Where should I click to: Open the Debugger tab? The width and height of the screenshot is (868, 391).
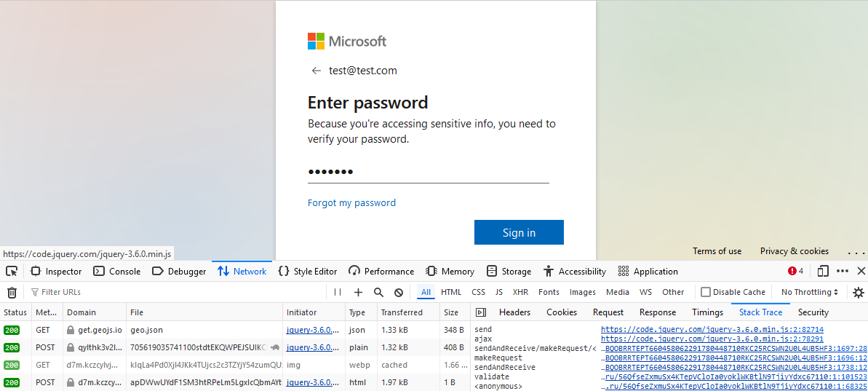pyautogui.click(x=179, y=272)
